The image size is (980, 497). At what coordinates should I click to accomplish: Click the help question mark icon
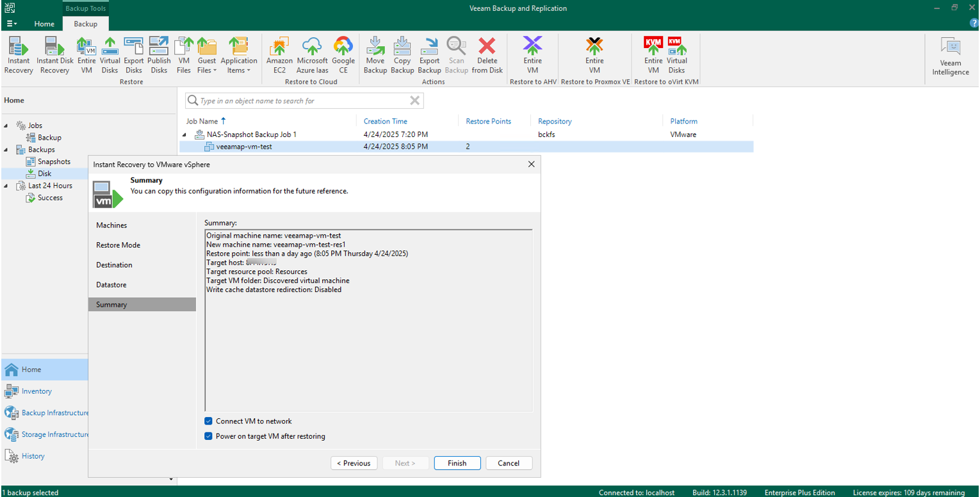[x=974, y=23]
